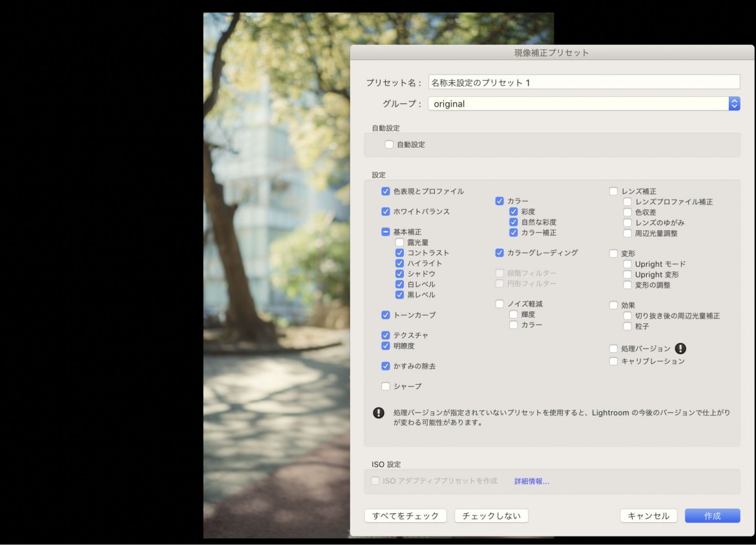Check カラー under ノイズ軽減
Screen dimensions: 756x545
pyautogui.click(x=514, y=325)
